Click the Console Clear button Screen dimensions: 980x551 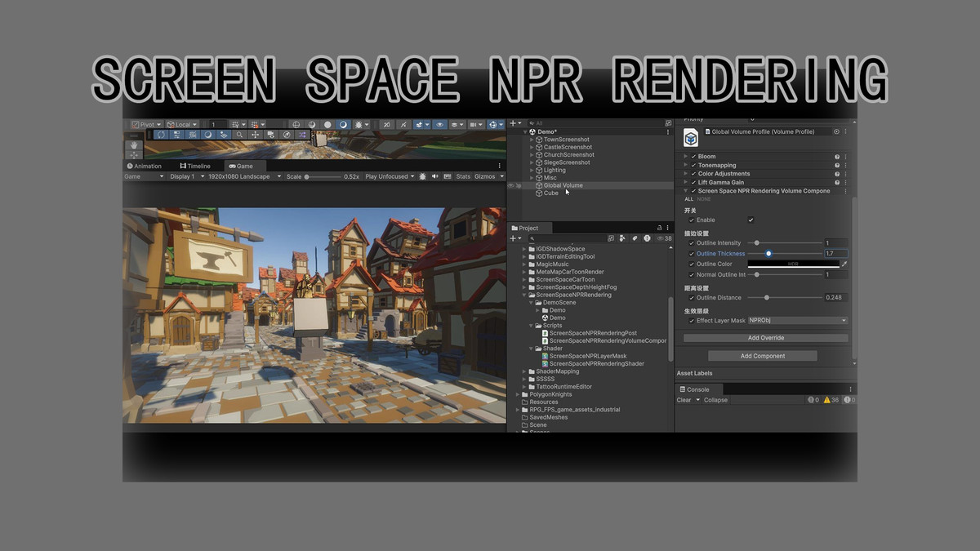tap(684, 400)
